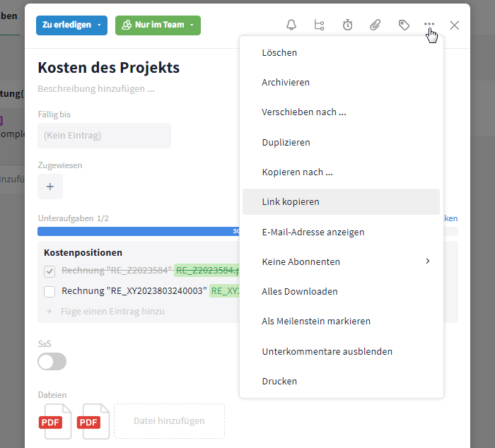Choose 'Archivieren' in the menu

342,83
